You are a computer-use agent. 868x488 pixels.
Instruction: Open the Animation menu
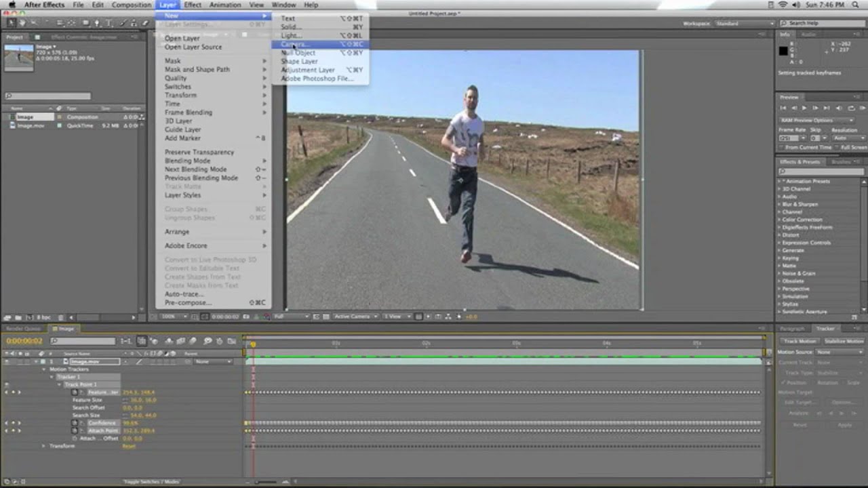(x=225, y=5)
